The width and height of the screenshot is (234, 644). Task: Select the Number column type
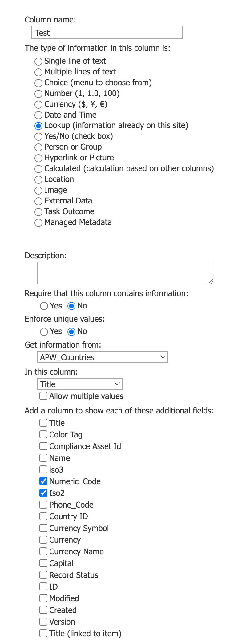[x=38, y=94]
